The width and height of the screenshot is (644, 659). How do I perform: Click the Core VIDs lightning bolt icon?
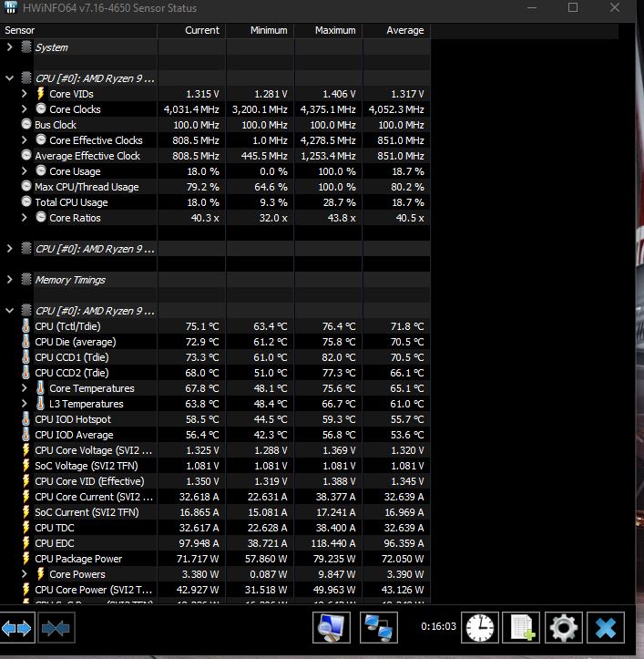click(41, 94)
